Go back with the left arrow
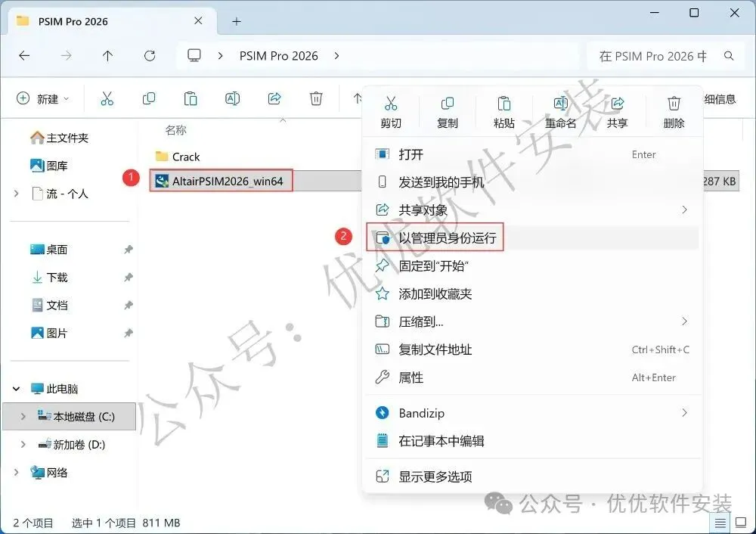Screen dimensions: 756x534 24,56
